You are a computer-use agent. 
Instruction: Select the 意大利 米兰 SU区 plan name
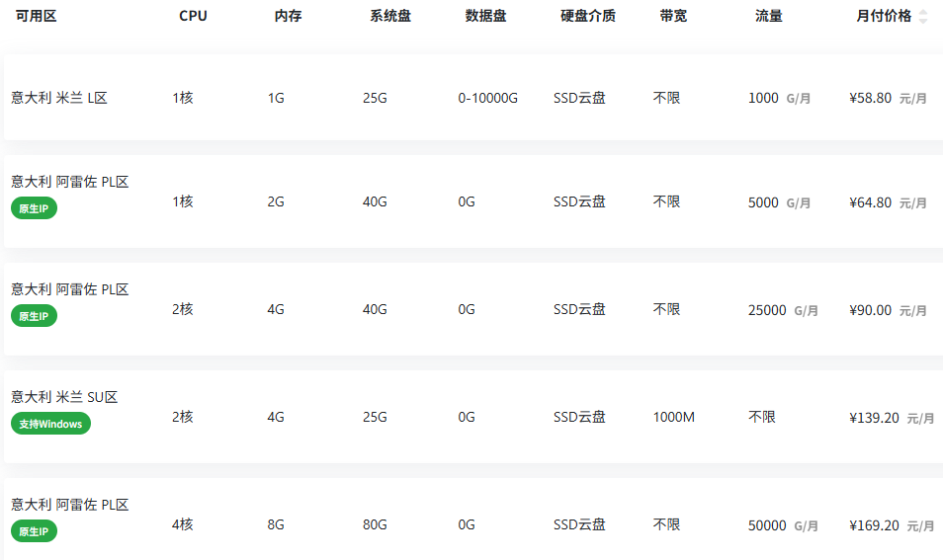[x=64, y=397]
